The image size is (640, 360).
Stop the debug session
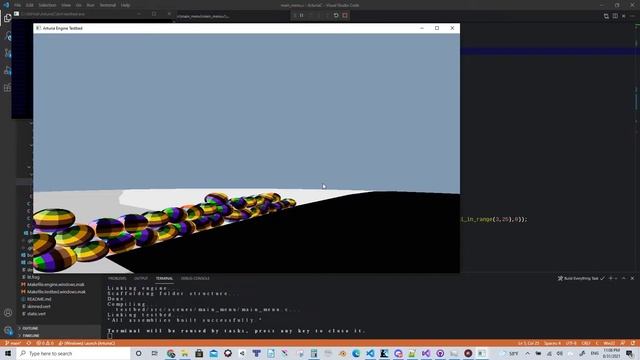[x=345, y=16]
